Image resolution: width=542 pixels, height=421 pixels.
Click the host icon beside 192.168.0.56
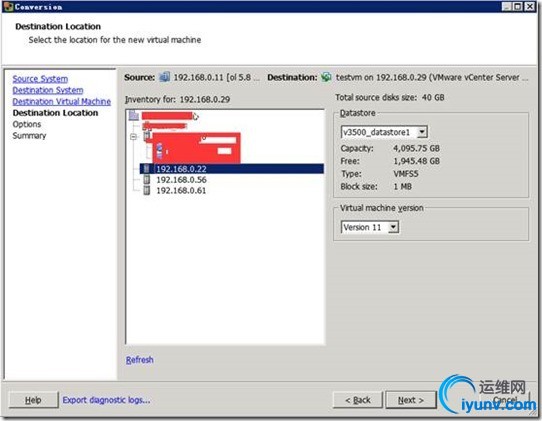(x=147, y=179)
